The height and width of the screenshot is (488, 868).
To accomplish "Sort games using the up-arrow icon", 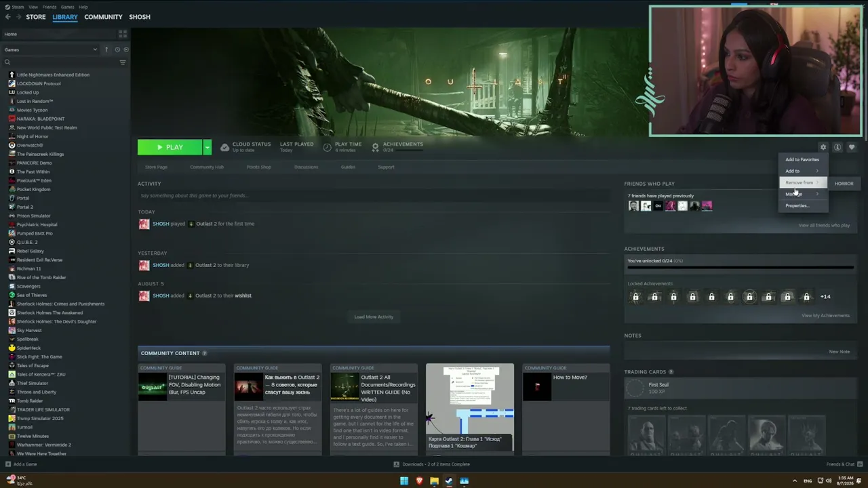I will point(106,49).
